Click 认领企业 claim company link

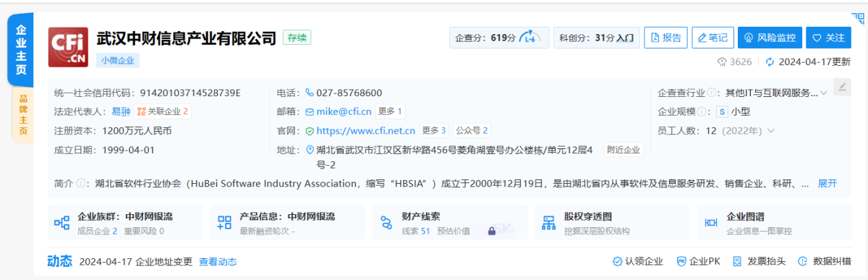tap(638, 261)
